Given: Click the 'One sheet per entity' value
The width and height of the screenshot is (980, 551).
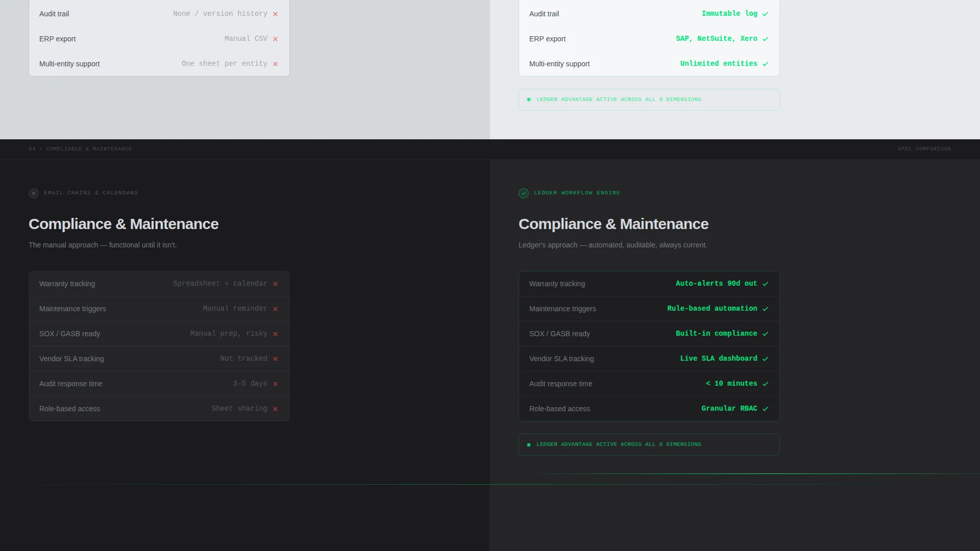Looking at the screenshot, I should [224, 63].
